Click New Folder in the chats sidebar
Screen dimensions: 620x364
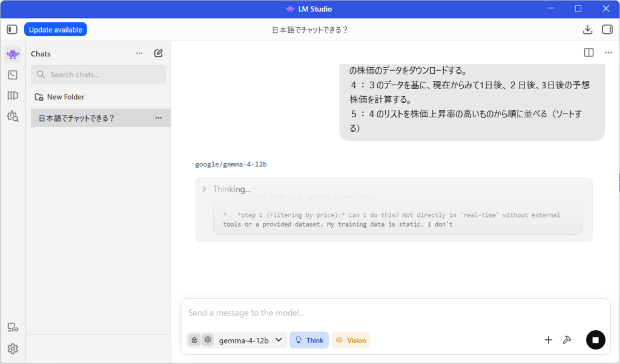60,97
